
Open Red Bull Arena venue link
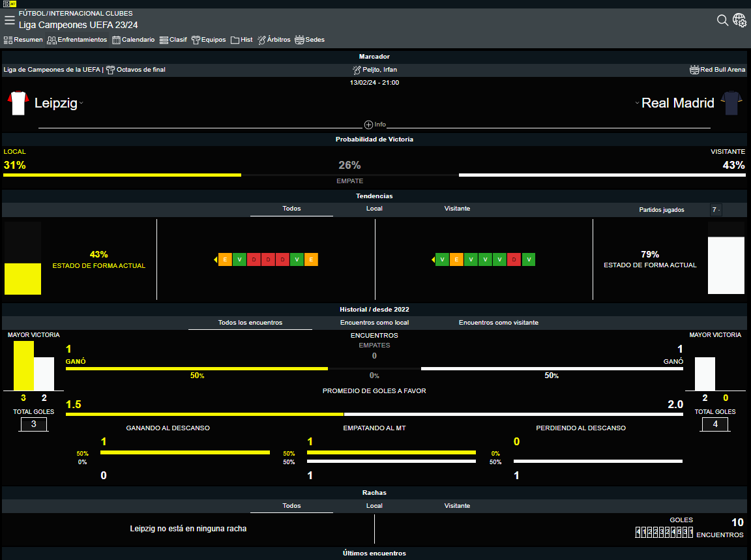pyautogui.click(x=722, y=70)
